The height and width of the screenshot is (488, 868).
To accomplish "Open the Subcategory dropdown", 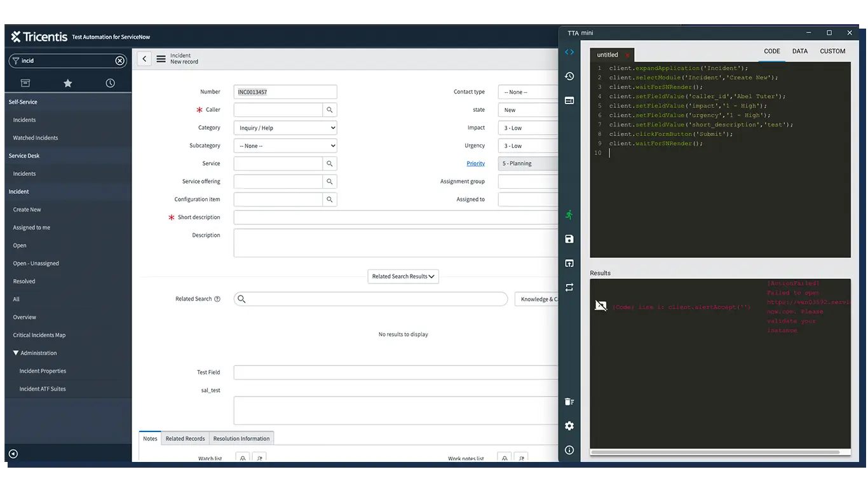I will point(285,146).
